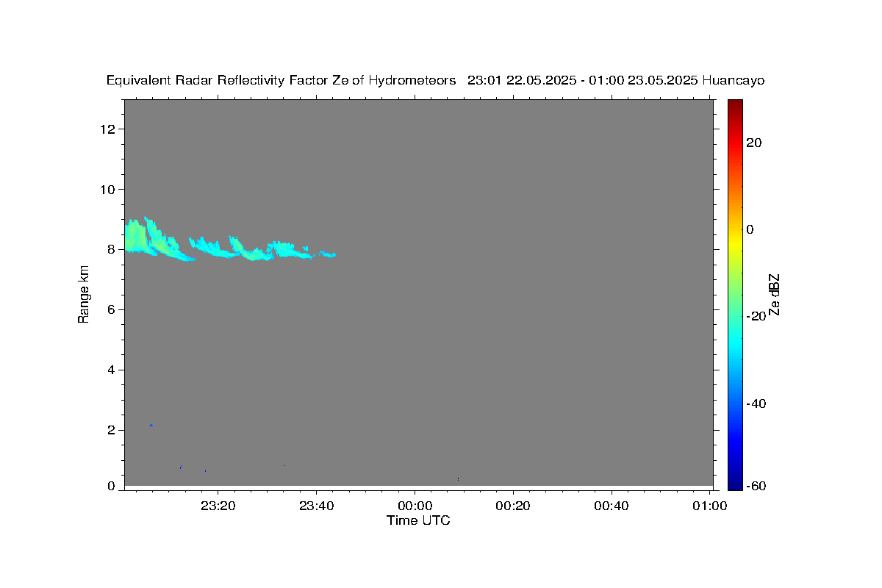
Task: Click the dark red top of the colorbar
Action: click(x=735, y=107)
